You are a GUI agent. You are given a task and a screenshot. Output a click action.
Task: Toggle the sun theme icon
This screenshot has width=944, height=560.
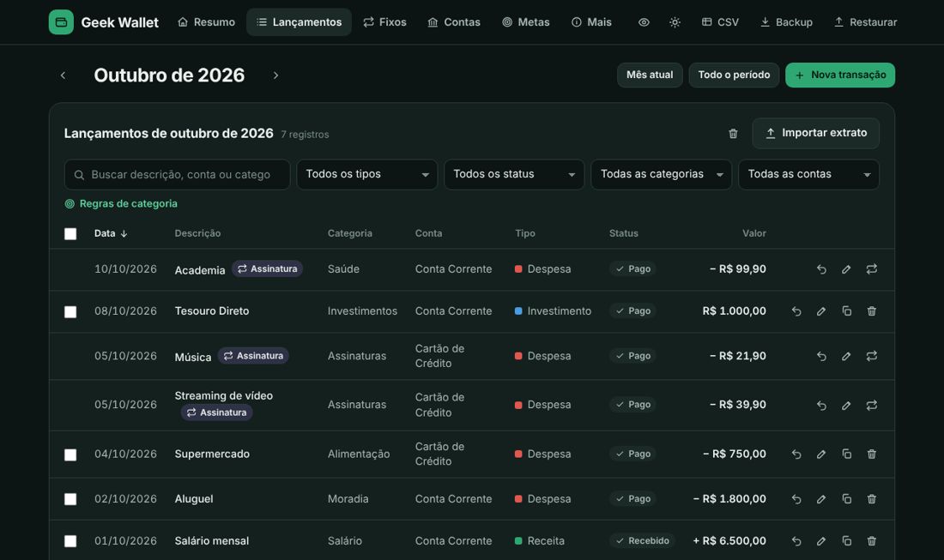[675, 22]
